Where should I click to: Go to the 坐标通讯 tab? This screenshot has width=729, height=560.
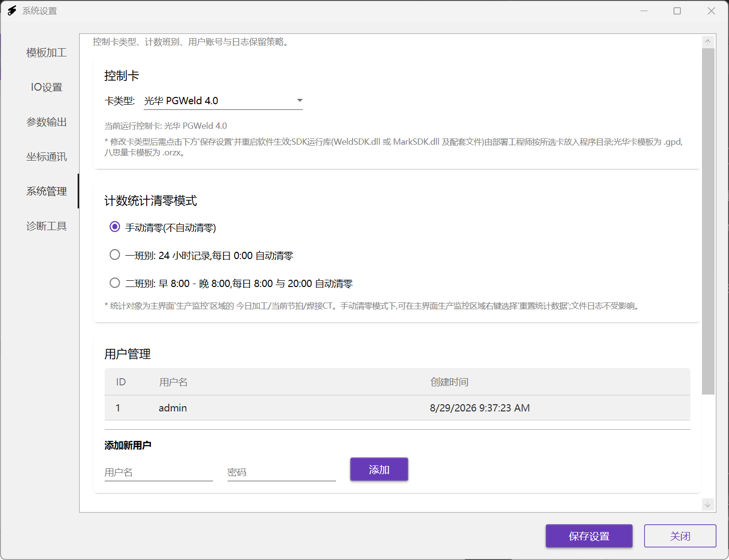click(46, 157)
